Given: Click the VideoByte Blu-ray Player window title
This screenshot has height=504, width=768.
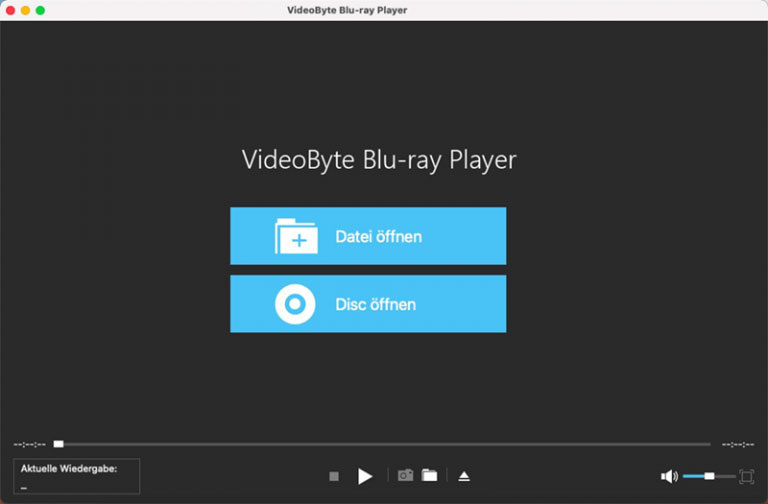Looking at the screenshot, I should click(347, 10).
